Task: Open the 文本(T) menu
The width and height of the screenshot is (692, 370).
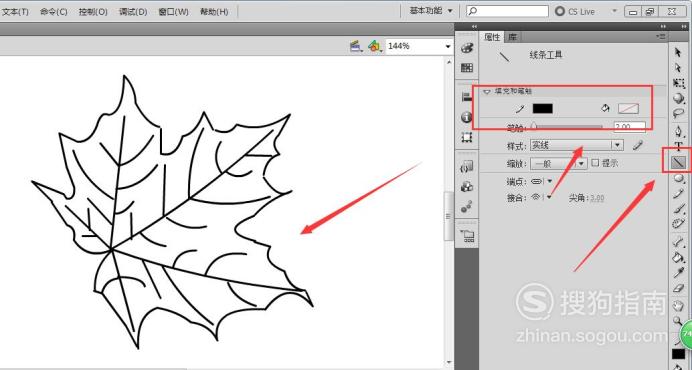Action: tap(15, 11)
